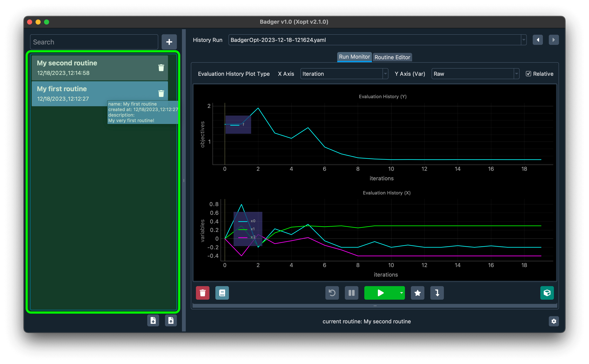Select My second routine in the list
The height and width of the screenshot is (364, 589).
[100, 68]
